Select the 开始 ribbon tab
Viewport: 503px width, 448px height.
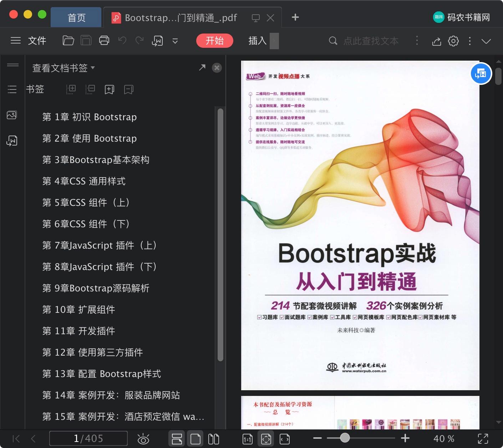pyautogui.click(x=215, y=41)
